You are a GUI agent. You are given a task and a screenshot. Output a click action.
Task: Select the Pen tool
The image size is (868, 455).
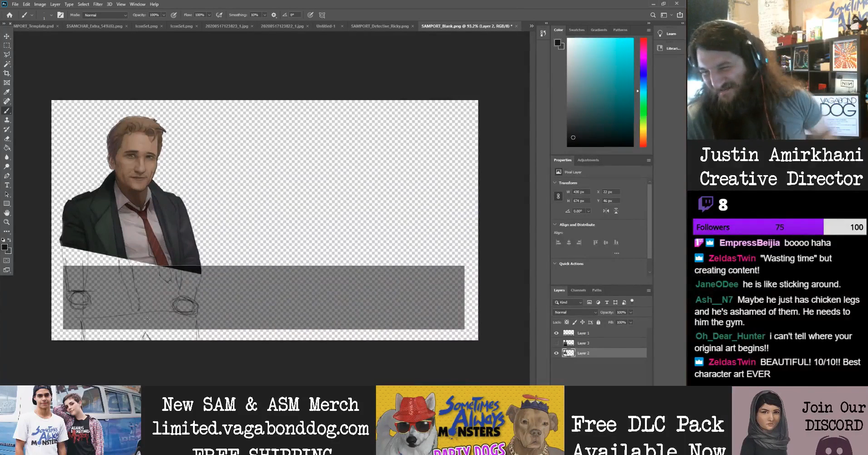tap(7, 176)
